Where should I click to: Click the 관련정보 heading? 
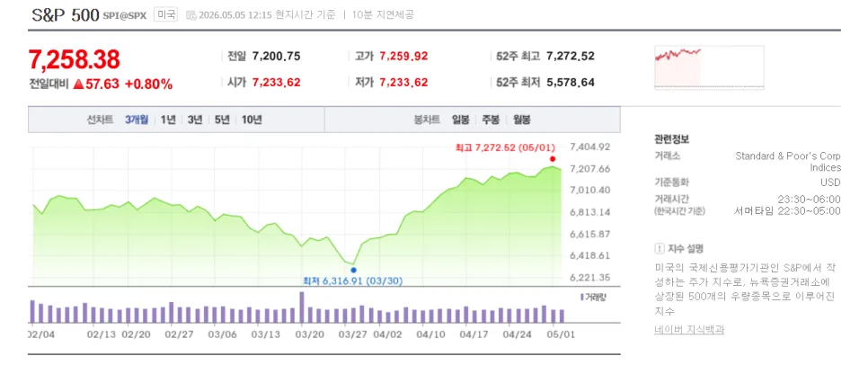pyautogui.click(x=671, y=139)
